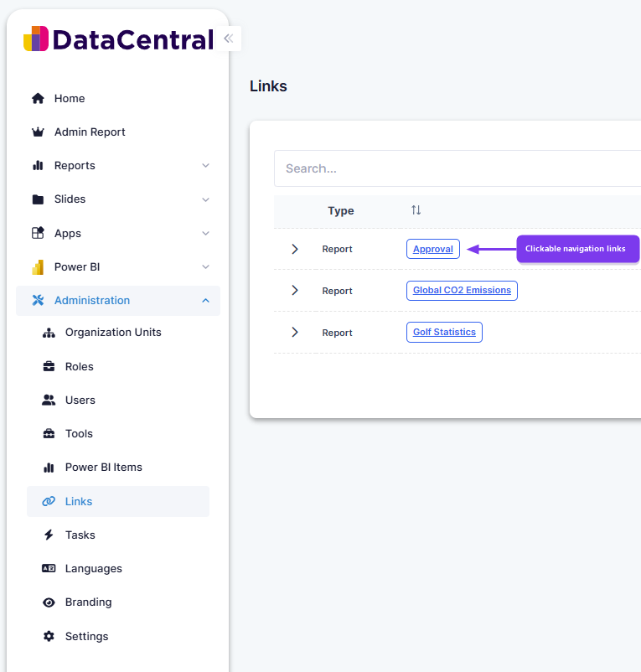Image resolution: width=641 pixels, height=672 pixels.
Task: Click the Apps menu label
Action: point(68,234)
